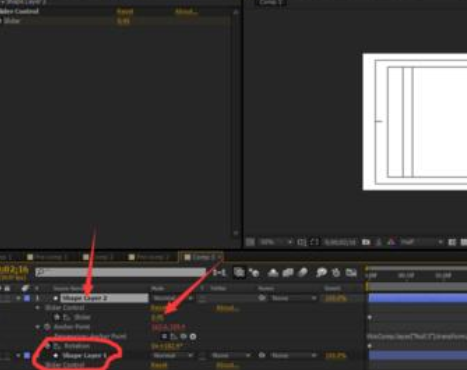The width and height of the screenshot is (467, 370).
Task: Open the viewer magnification ratio dropdown
Action: (x=276, y=242)
